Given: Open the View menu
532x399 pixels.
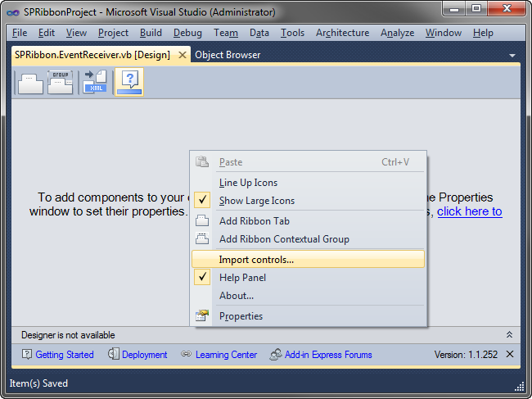Looking at the screenshot, I should point(76,33).
